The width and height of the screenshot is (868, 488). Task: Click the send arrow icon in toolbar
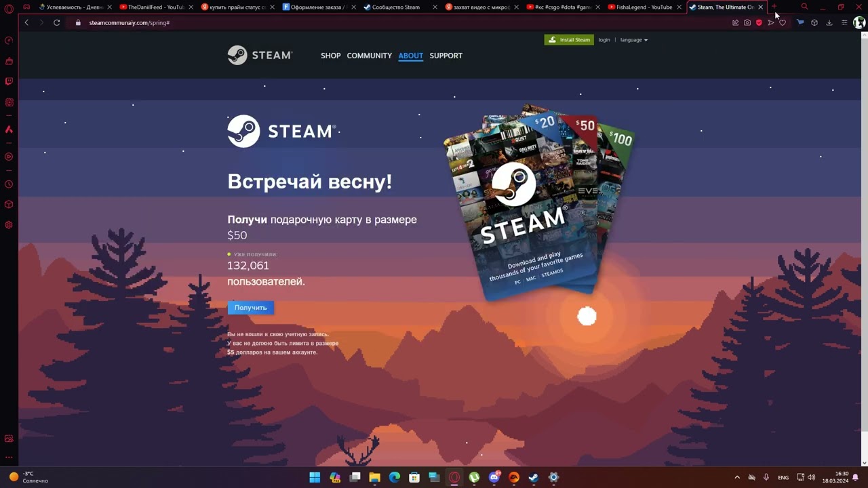[x=770, y=22]
